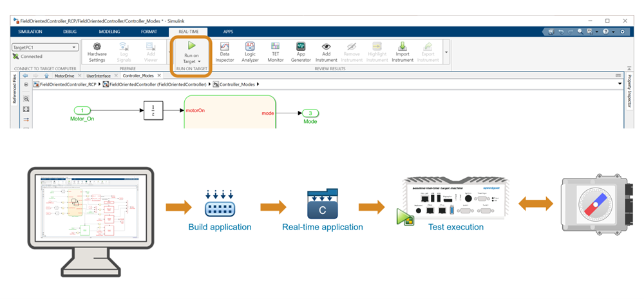Open the App Generator
This screenshot has height=299, width=644.
pyautogui.click(x=301, y=52)
